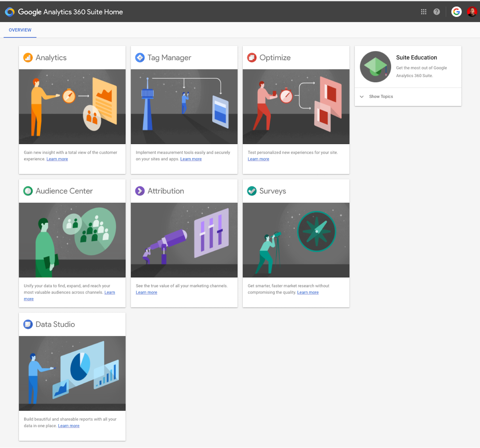The width and height of the screenshot is (480, 448).
Task: Open the Analytics card illustration
Action: click(72, 107)
